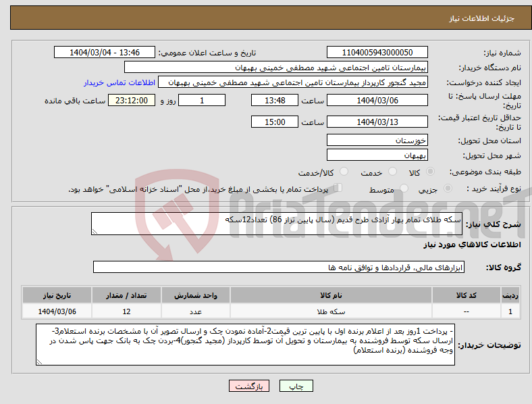
Task: Click the delivery city بهبهان field
Action: tap(377, 155)
